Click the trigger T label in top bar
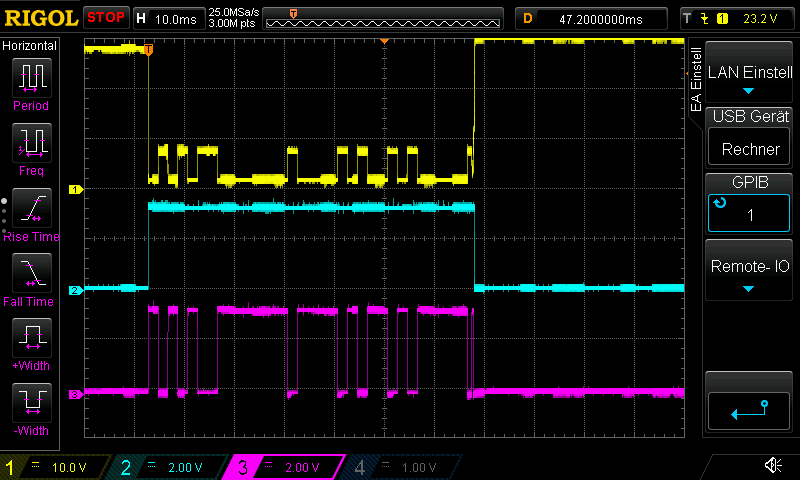This screenshot has height=480, width=800. [687, 19]
